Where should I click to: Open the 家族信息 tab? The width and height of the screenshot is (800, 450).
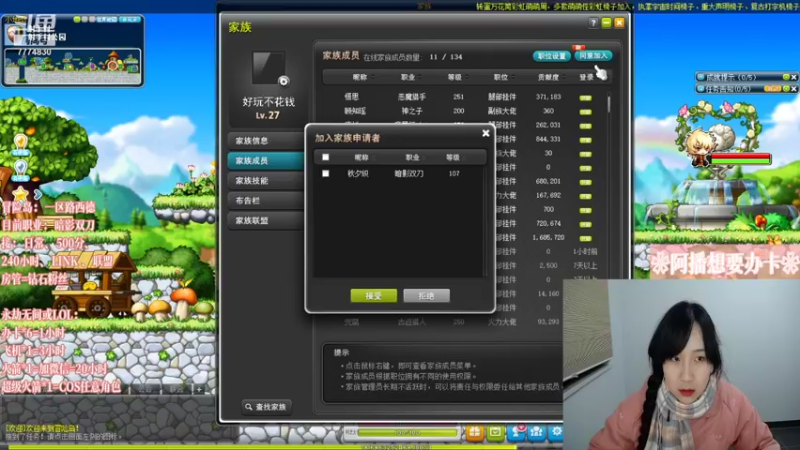point(265,140)
